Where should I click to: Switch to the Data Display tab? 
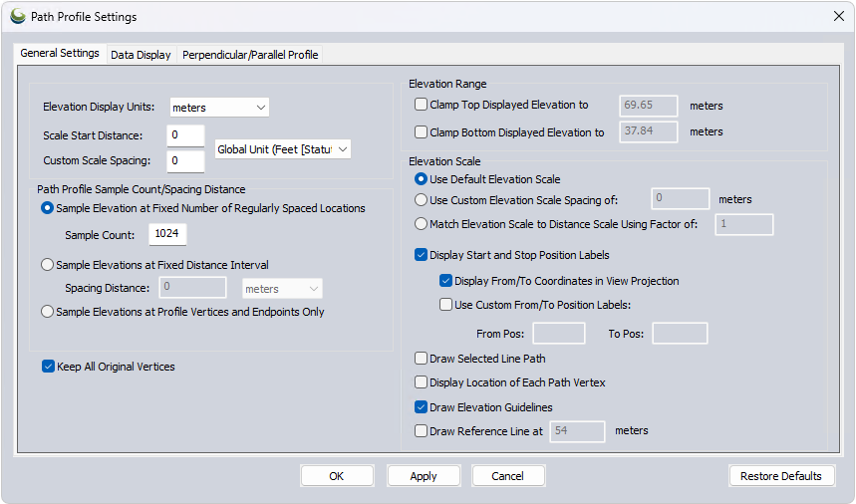pyautogui.click(x=141, y=55)
